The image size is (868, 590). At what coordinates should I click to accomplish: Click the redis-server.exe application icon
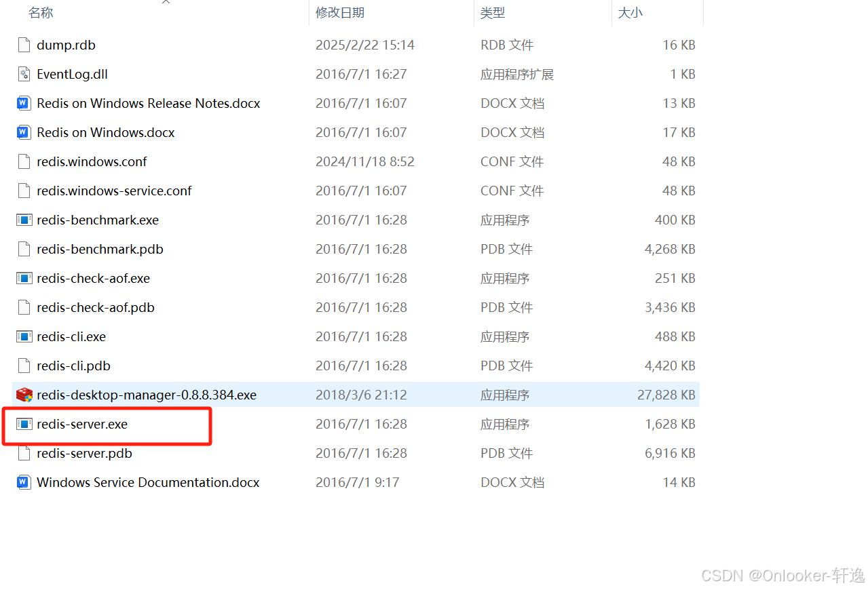point(24,425)
